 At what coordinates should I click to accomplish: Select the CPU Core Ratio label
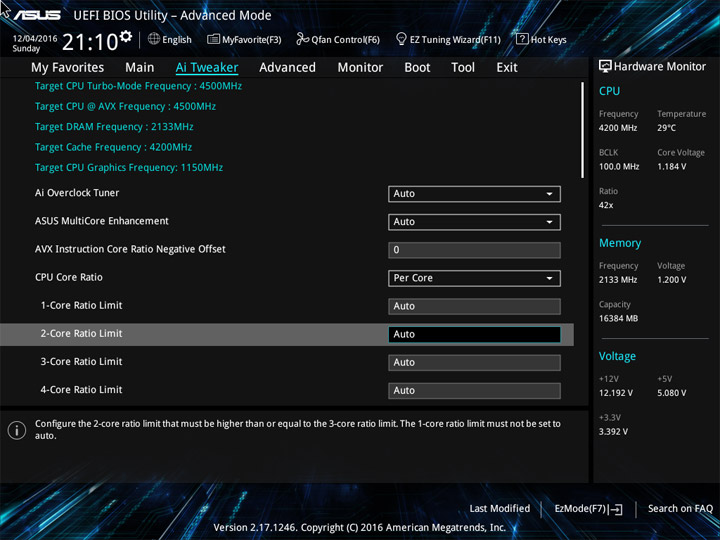click(x=69, y=277)
